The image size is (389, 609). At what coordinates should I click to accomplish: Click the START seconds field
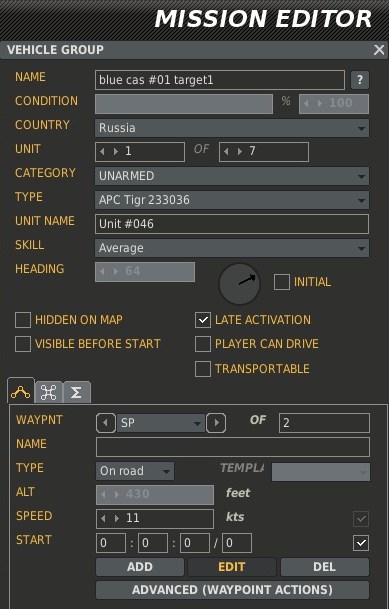(x=195, y=543)
